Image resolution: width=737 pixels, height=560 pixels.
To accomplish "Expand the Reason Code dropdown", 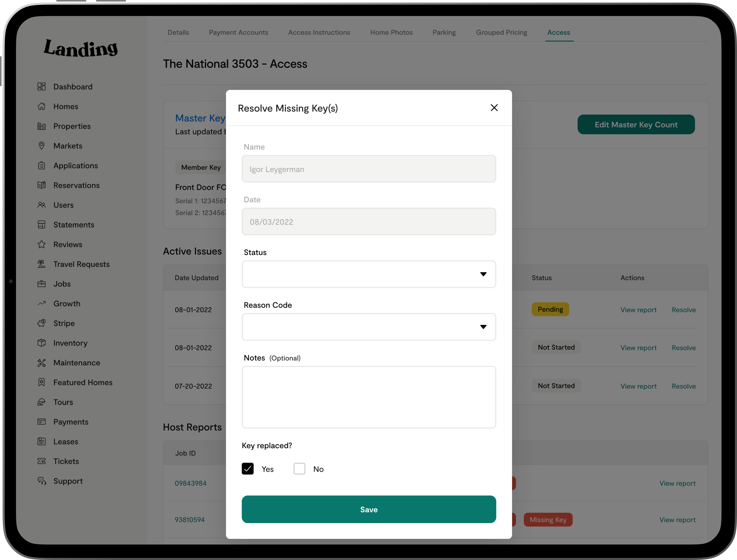I will [368, 327].
